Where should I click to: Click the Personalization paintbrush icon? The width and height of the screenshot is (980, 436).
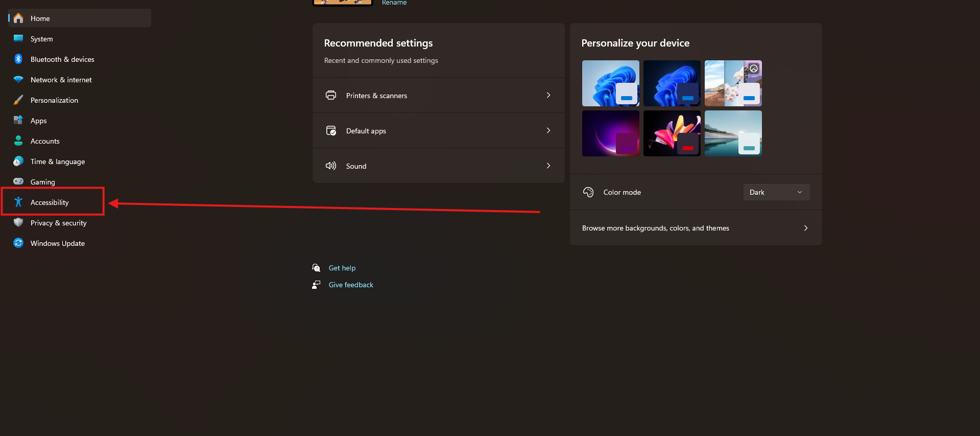click(18, 100)
